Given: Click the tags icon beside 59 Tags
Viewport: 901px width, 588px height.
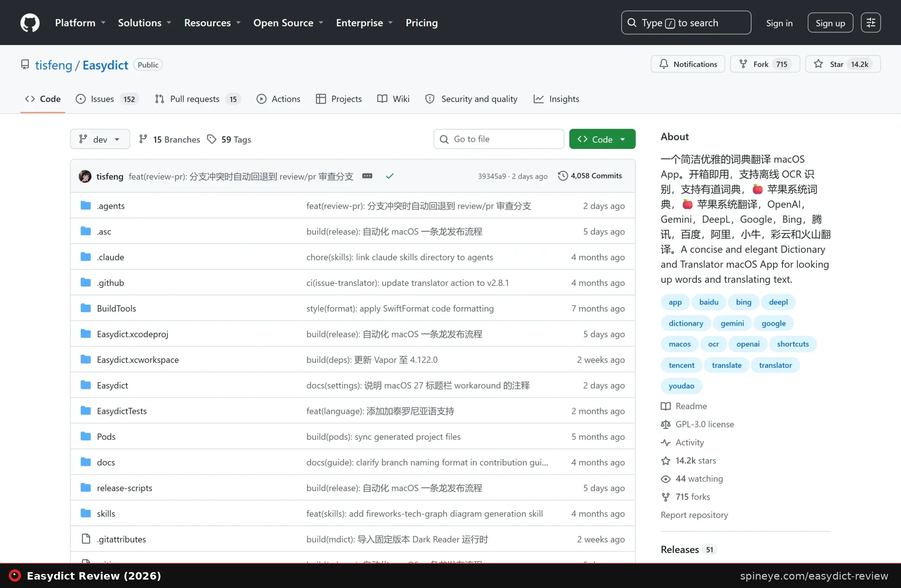Looking at the screenshot, I should coord(212,139).
